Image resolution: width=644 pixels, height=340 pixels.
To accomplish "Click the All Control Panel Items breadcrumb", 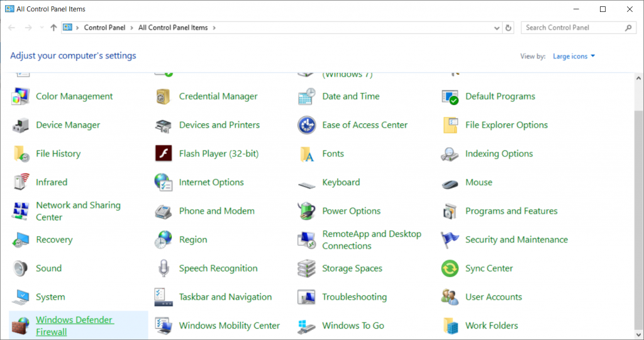I will [173, 28].
